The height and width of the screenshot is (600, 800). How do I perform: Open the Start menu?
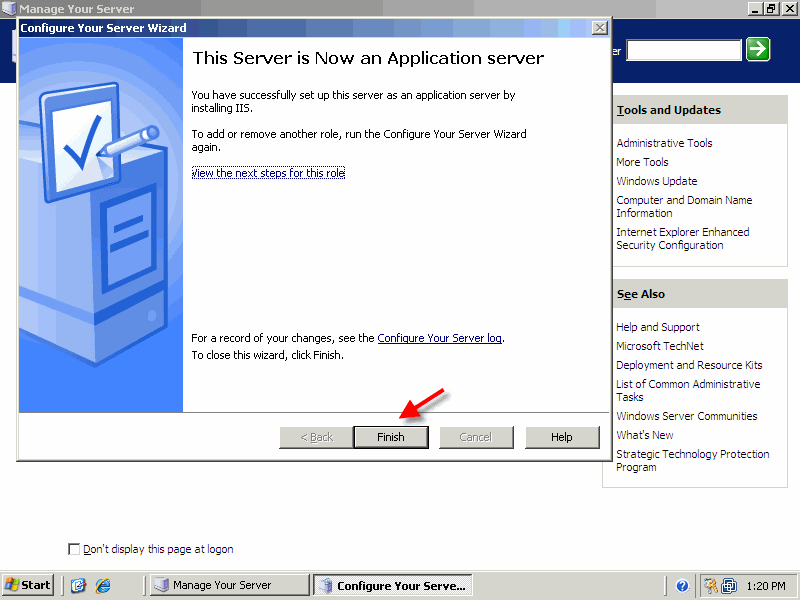[x=28, y=585]
